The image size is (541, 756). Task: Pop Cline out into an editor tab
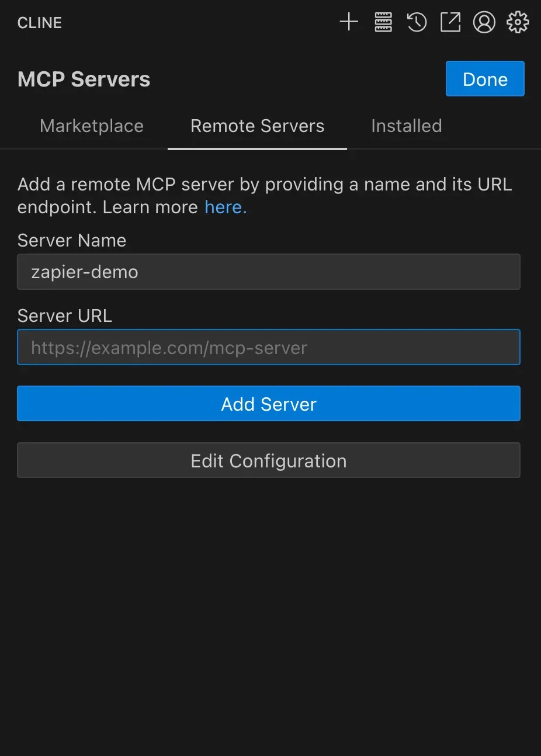click(450, 23)
